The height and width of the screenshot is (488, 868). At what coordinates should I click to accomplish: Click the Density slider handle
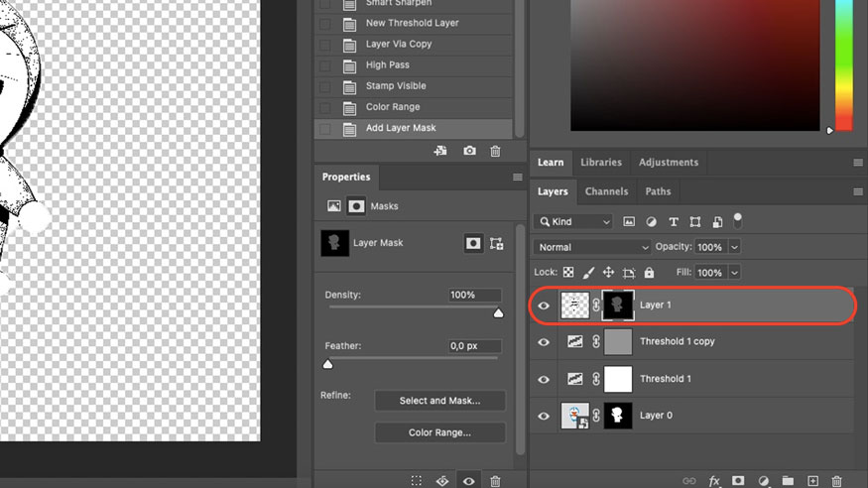498,312
